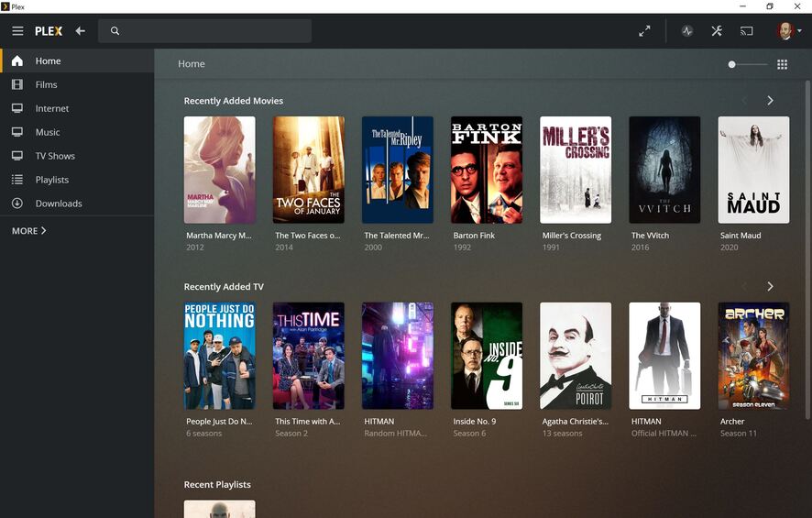The width and height of the screenshot is (812, 518).
Task: Open the TV Shows library
Action: click(x=77, y=156)
